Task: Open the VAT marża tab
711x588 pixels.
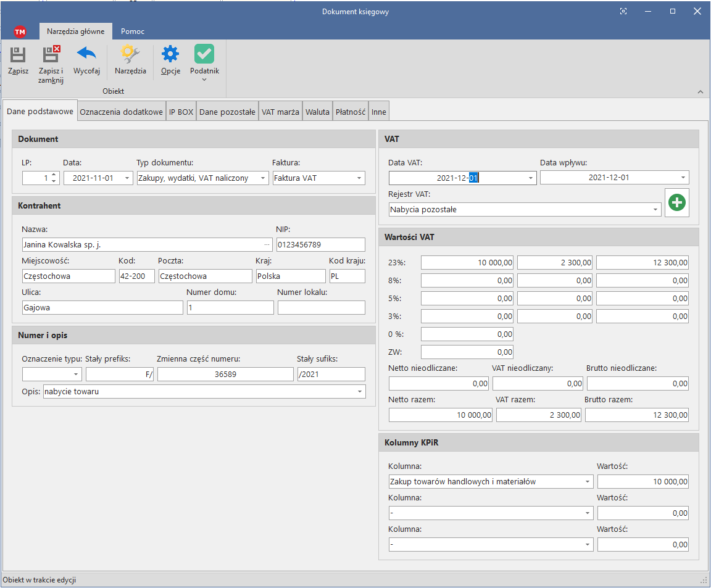Action: pyautogui.click(x=280, y=112)
